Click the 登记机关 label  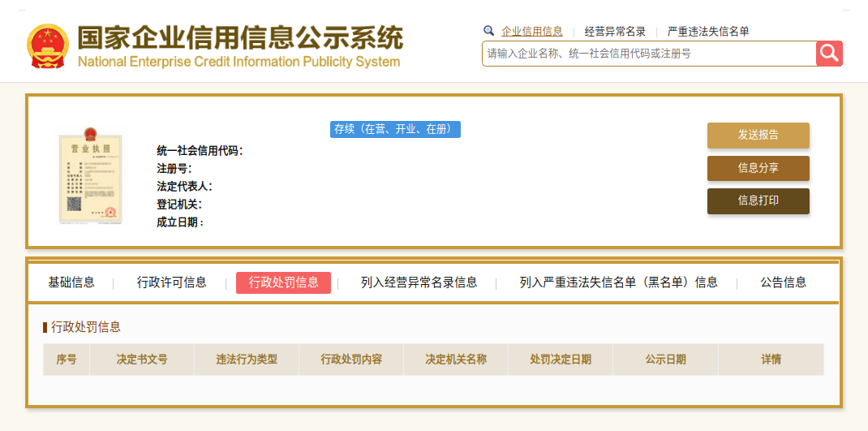click(x=179, y=205)
